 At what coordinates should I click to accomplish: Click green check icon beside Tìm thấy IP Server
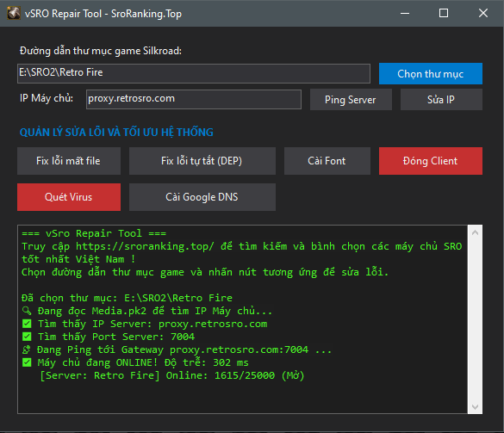pos(27,324)
